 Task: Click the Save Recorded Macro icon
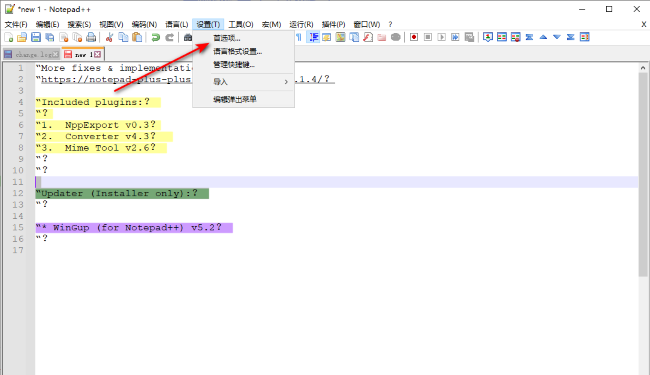click(x=469, y=37)
